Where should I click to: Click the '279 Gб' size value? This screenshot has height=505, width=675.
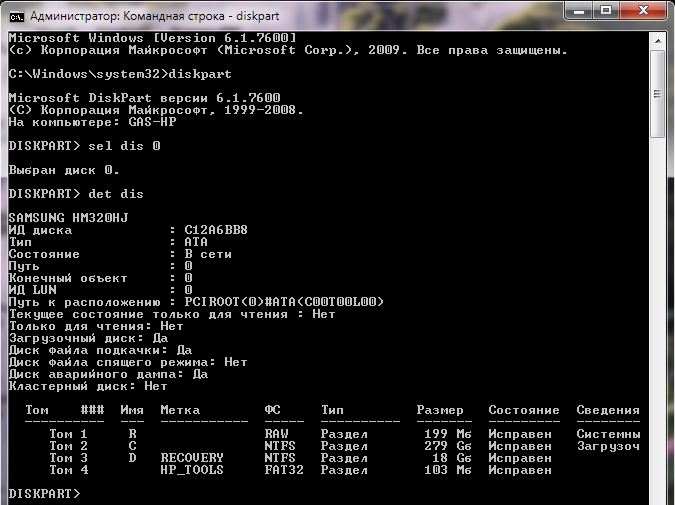click(448, 446)
